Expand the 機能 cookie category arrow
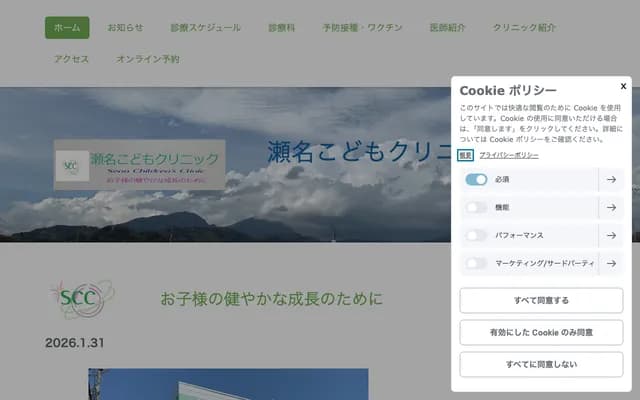 [611, 208]
